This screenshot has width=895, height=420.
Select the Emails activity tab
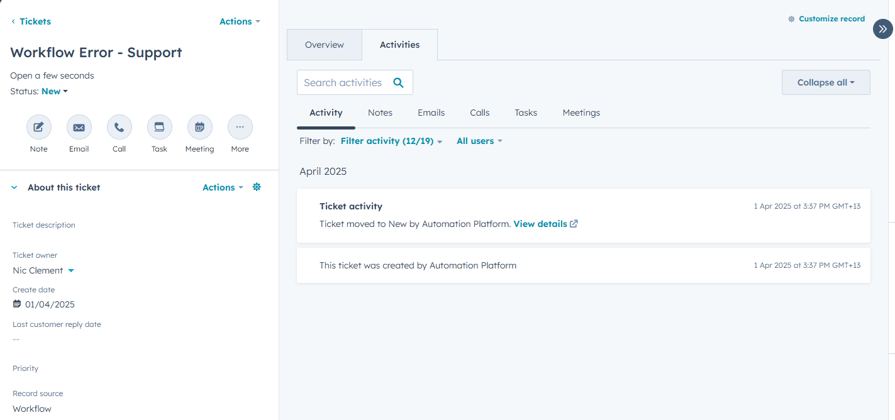pyautogui.click(x=431, y=113)
